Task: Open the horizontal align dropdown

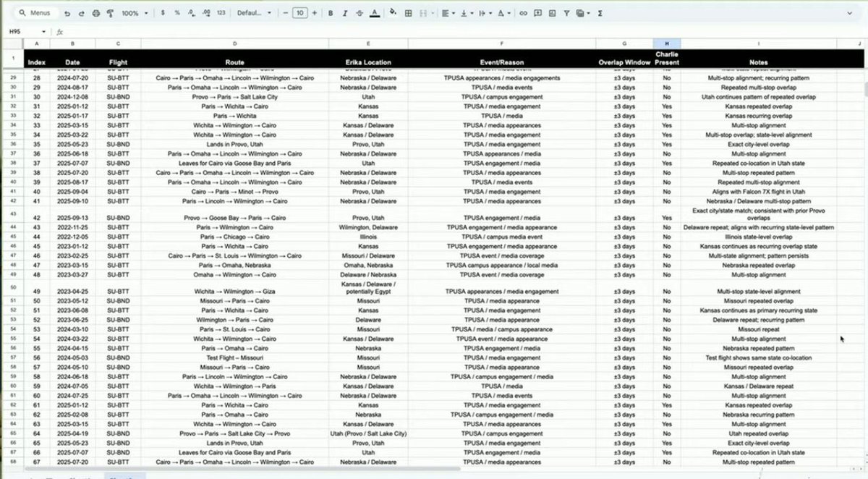Action: 448,13
